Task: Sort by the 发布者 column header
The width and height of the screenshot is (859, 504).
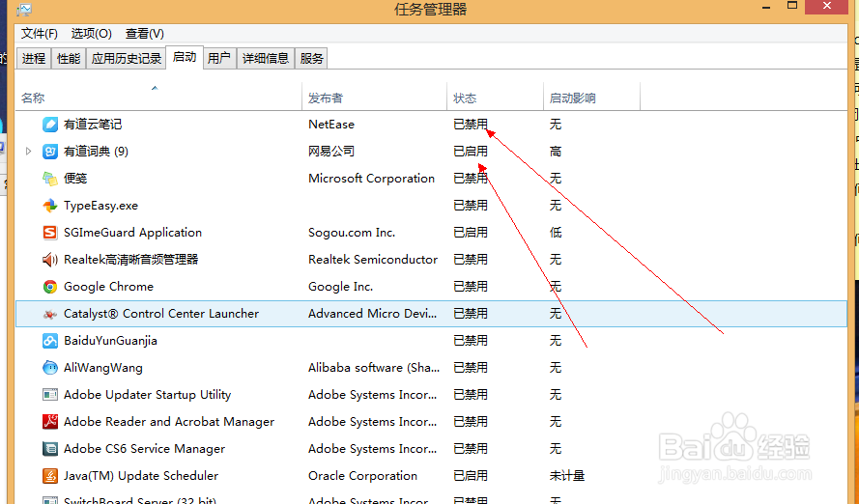Action: (x=374, y=98)
